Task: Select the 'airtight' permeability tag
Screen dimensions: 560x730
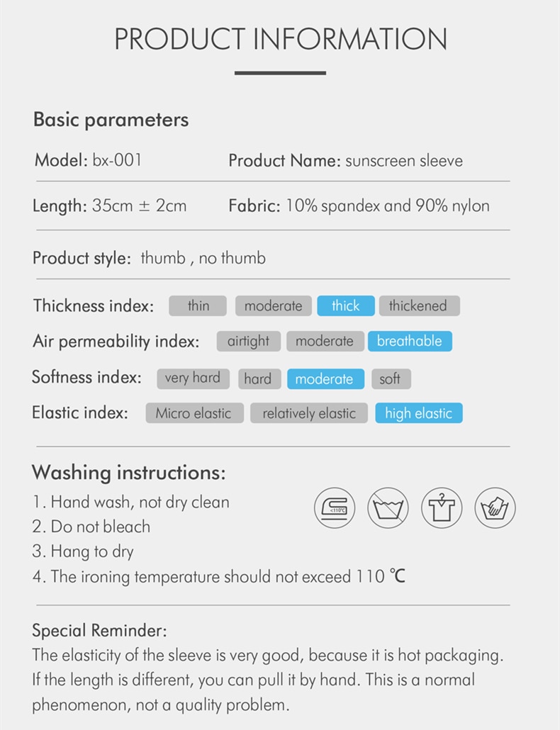Action: (x=249, y=341)
